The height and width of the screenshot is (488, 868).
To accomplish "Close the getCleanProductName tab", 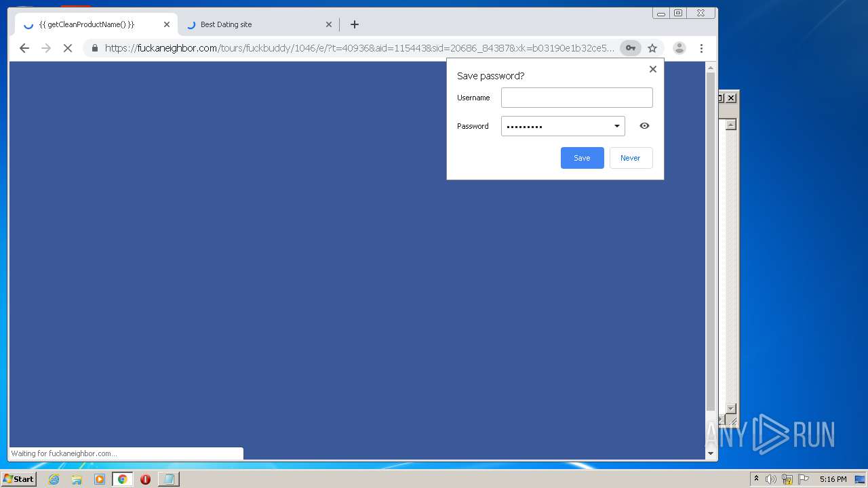I will (x=167, y=24).
